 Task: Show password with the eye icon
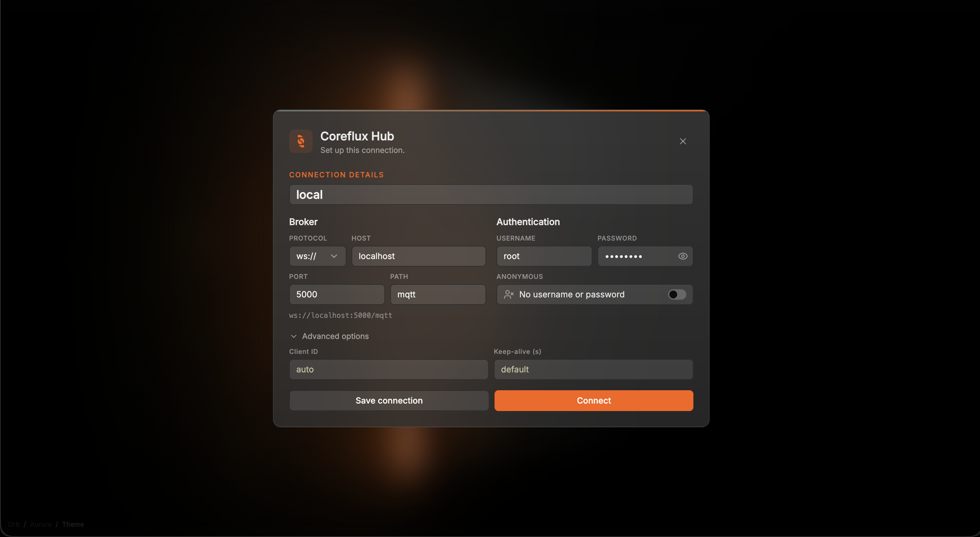pyautogui.click(x=683, y=256)
